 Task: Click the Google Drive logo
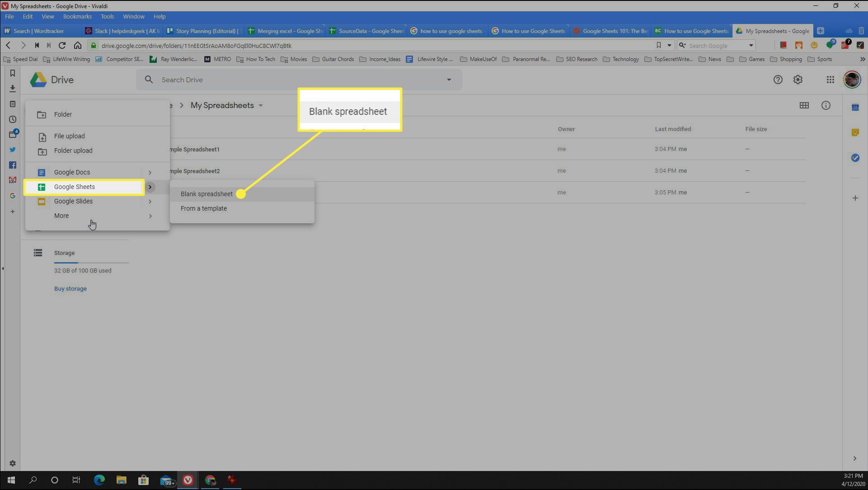[52, 80]
